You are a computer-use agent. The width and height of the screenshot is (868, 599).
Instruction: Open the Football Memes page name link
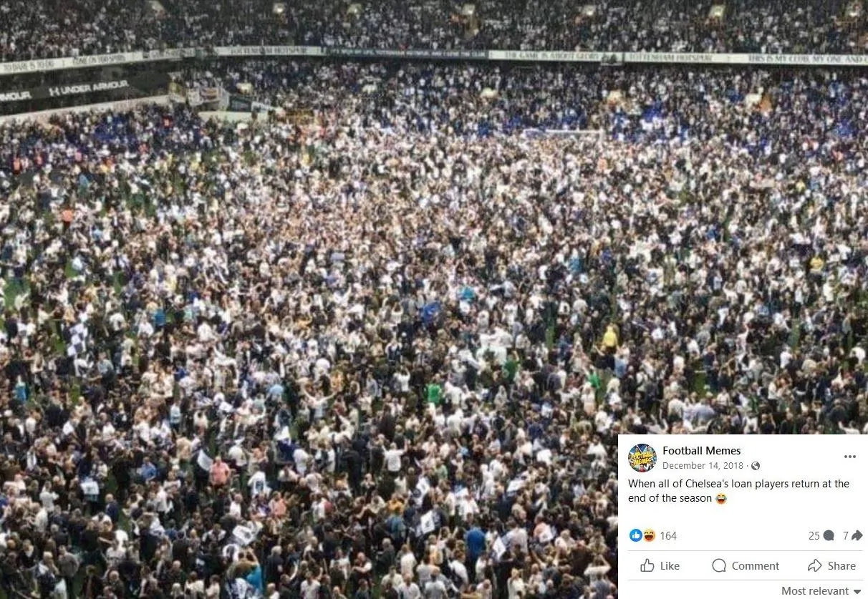pyautogui.click(x=701, y=451)
